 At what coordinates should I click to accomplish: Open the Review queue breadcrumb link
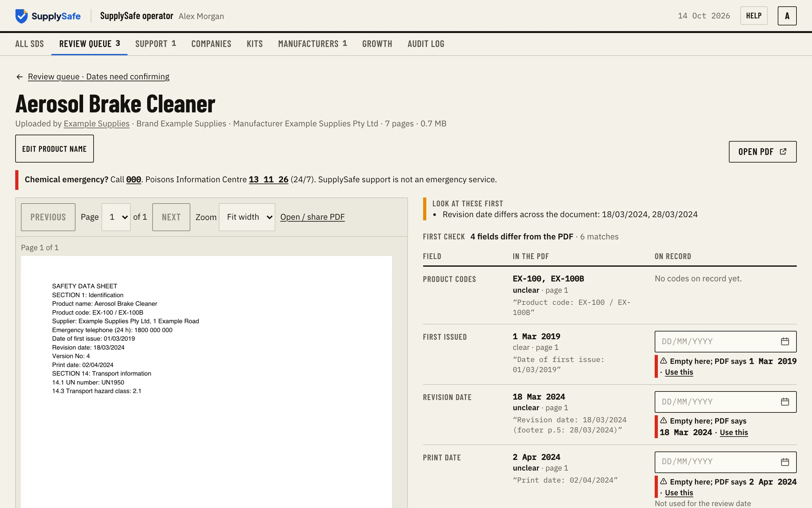click(x=99, y=77)
